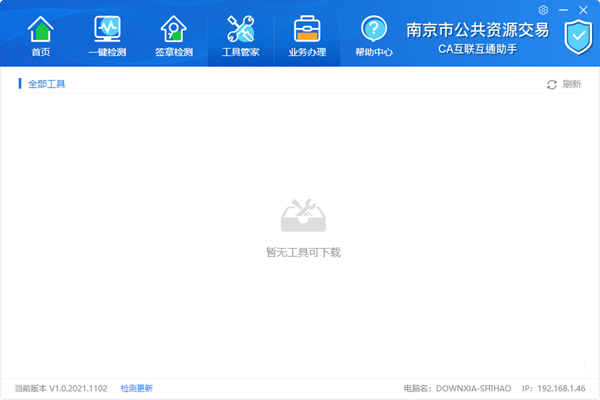600x400 pixels.
Task: Open the 一键检测 one-click detection tab
Action: (107, 36)
